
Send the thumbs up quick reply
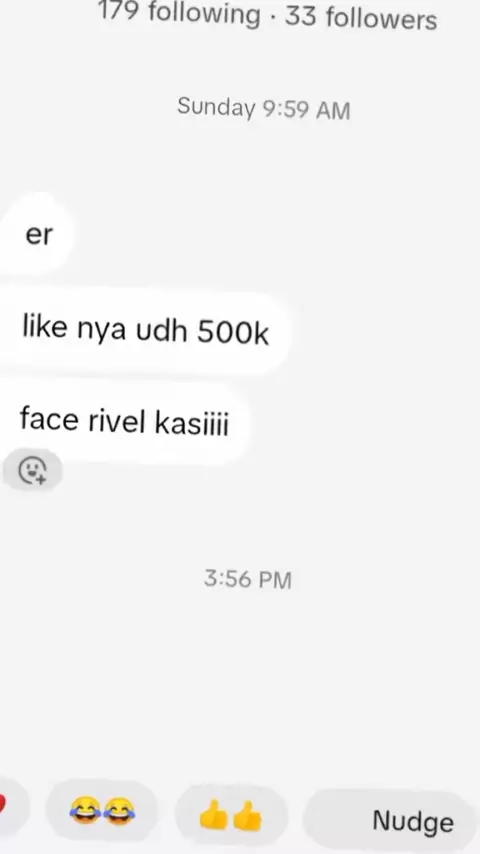click(x=231, y=815)
